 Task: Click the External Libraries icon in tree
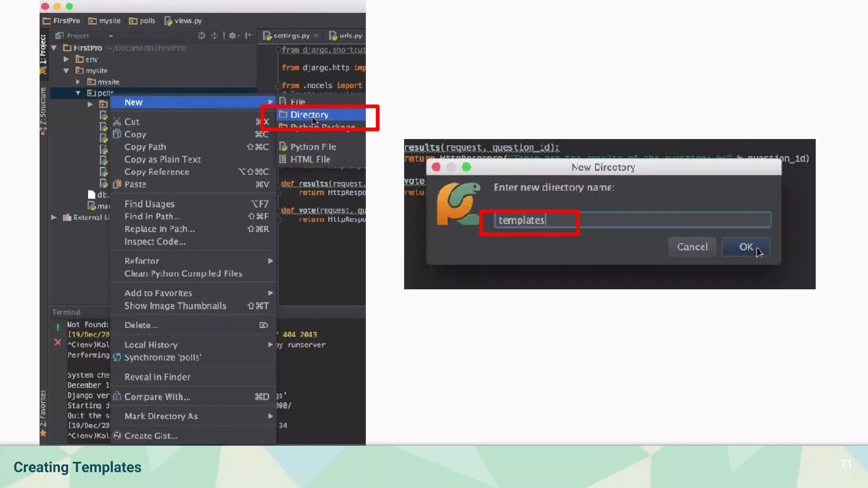pyautogui.click(x=67, y=217)
